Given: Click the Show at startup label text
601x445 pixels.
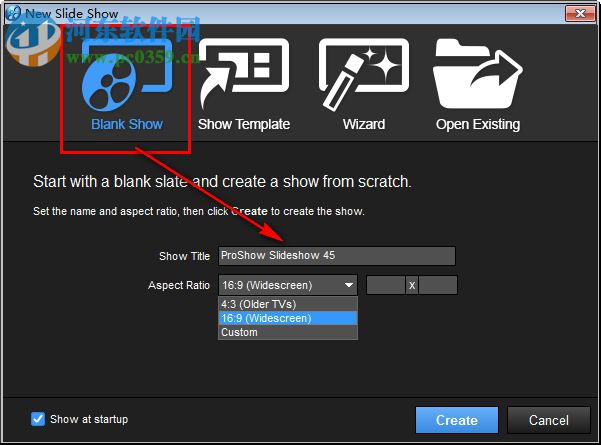Looking at the screenshot, I should 89,419.
